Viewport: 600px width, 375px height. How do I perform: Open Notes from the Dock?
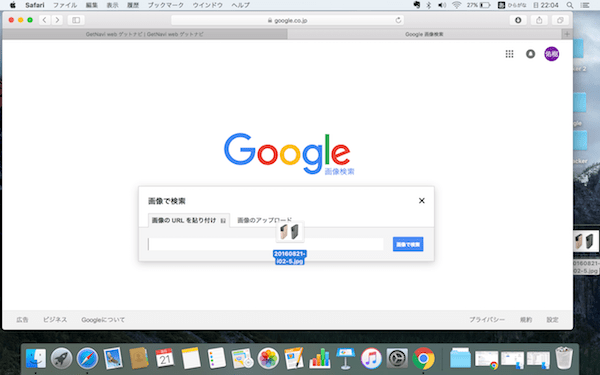pyautogui.click(x=191, y=359)
